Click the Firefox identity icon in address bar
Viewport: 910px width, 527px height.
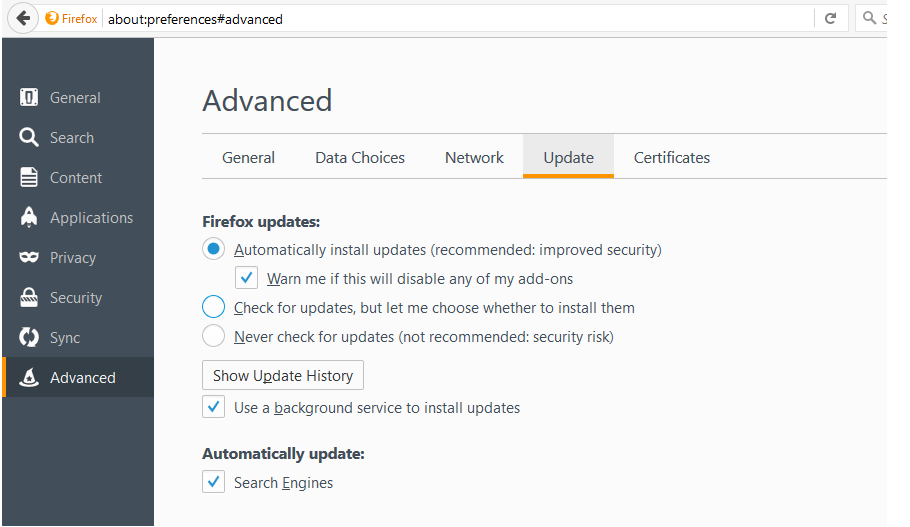[52, 19]
